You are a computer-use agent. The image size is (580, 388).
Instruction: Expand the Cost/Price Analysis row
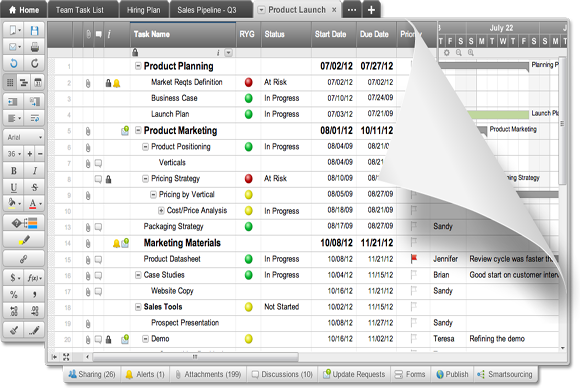tap(161, 210)
